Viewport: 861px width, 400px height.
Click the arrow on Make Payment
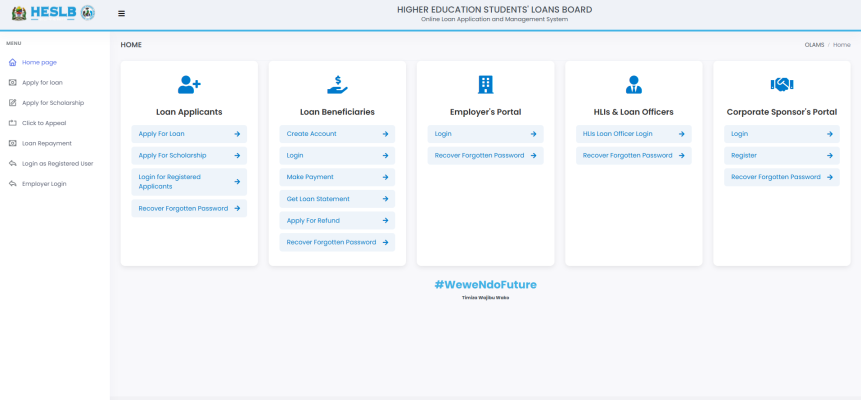coord(385,177)
